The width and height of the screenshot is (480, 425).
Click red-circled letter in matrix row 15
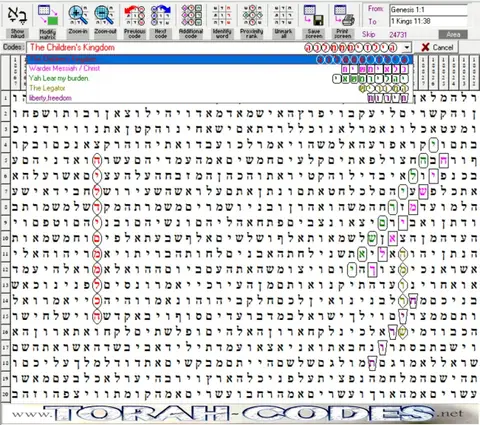pyautogui.click(x=96, y=316)
